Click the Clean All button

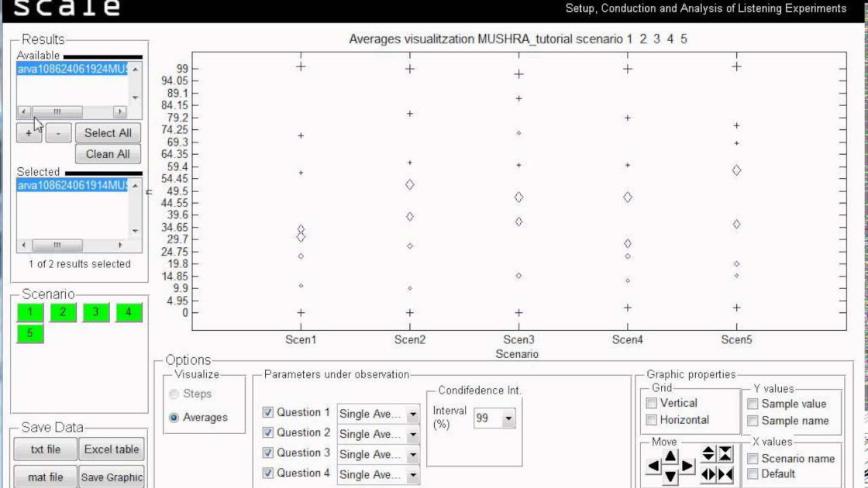[x=108, y=154]
